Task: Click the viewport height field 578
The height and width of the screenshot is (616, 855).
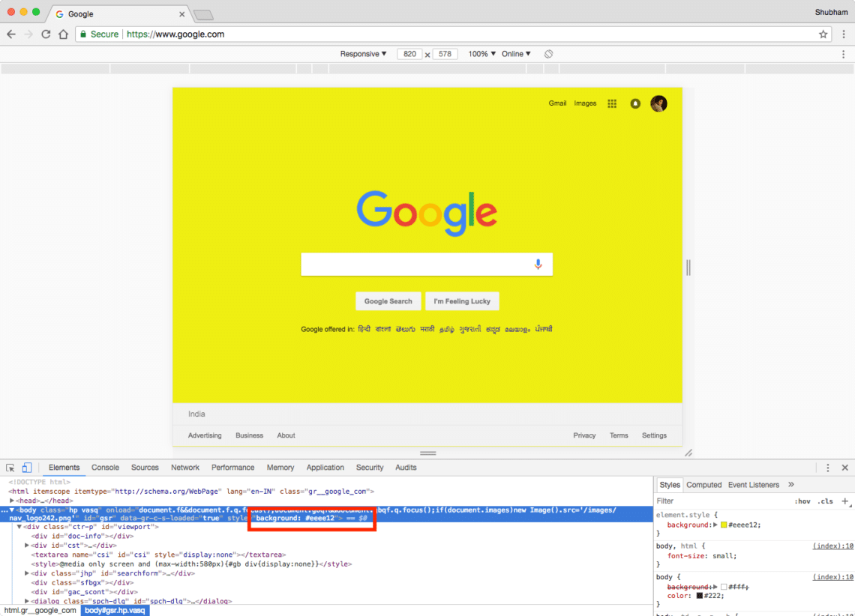Action: 445,54
